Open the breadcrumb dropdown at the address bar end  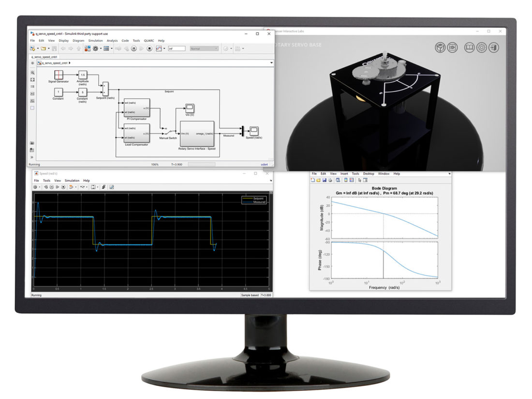[x=271, y=63]
